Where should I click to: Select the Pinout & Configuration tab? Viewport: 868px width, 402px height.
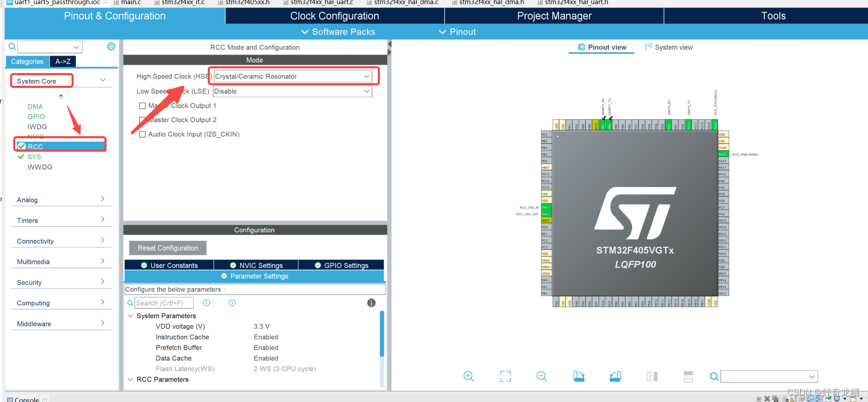[x=115, y=16]
